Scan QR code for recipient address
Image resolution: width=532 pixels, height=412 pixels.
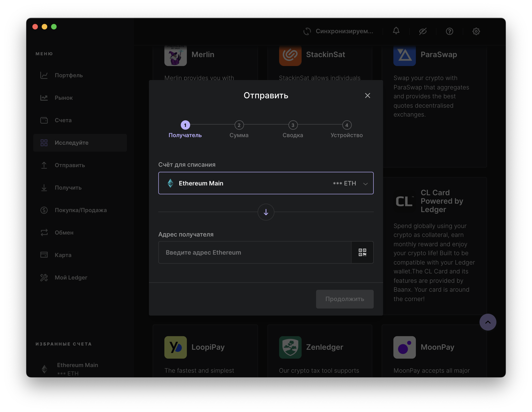pos(362,252)
